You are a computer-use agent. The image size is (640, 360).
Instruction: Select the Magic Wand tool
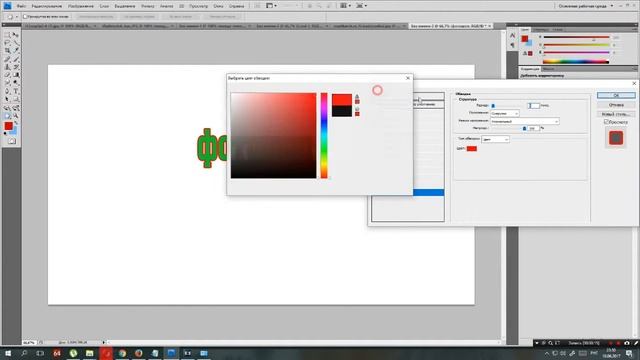point(16,43)
